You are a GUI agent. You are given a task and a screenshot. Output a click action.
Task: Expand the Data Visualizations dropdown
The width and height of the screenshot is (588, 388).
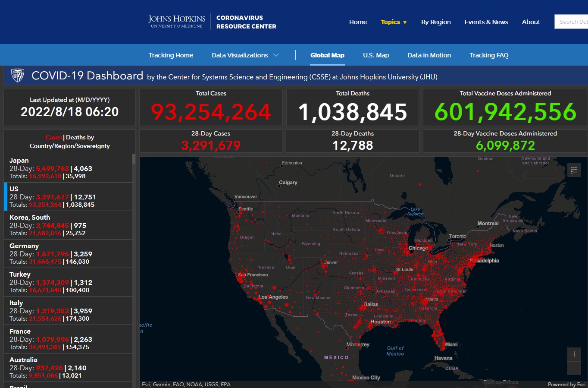pos(245,55)
